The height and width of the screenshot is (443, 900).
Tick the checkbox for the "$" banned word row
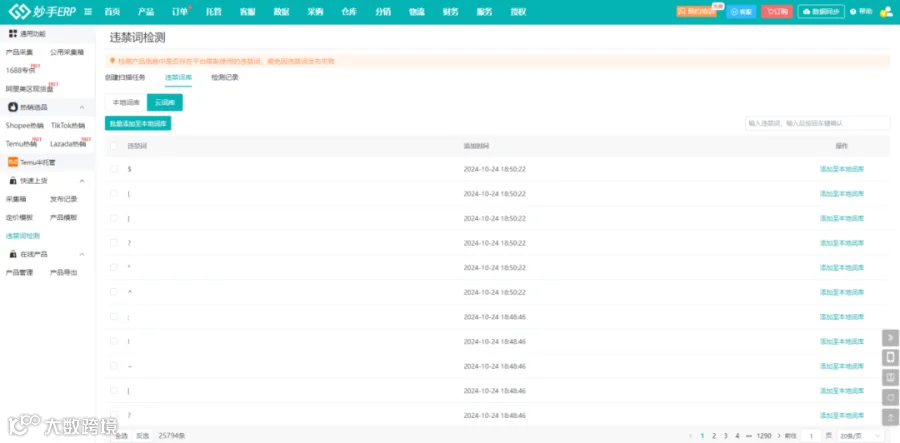[x=114, y=169]
